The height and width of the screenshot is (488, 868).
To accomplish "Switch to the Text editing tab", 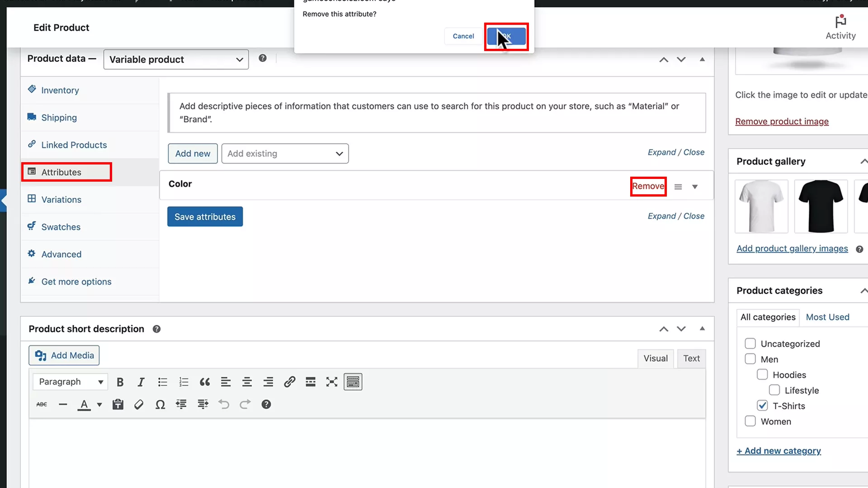I will pyautogui.click(x=691, y=358).
